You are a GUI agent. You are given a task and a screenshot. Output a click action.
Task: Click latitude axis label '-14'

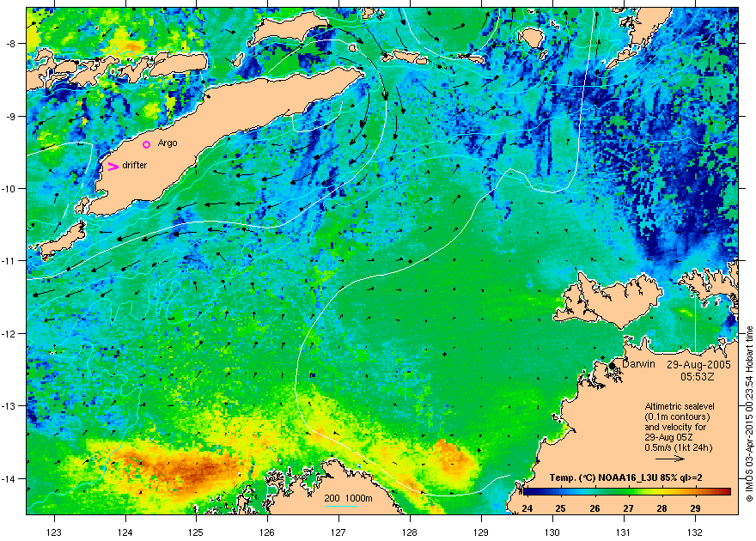tap(9, 478)
